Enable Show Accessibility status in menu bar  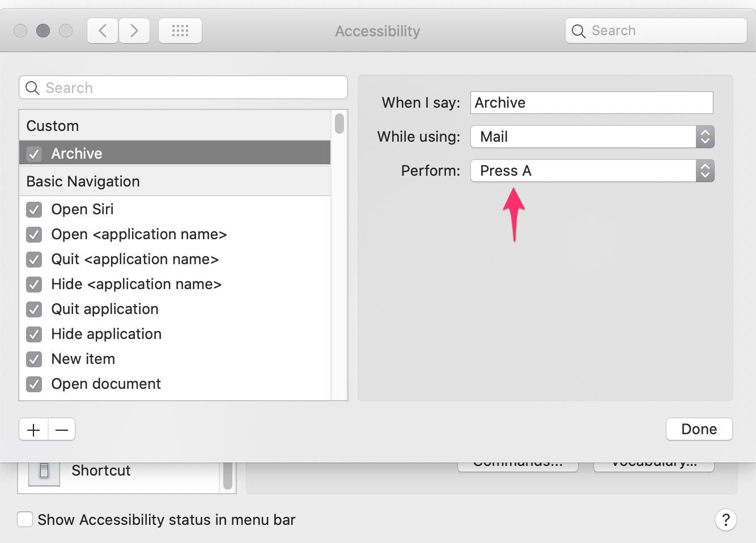tap(25, 519)
